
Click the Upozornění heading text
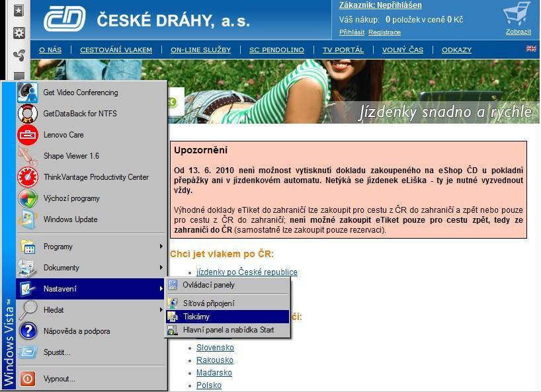(201, 150)
